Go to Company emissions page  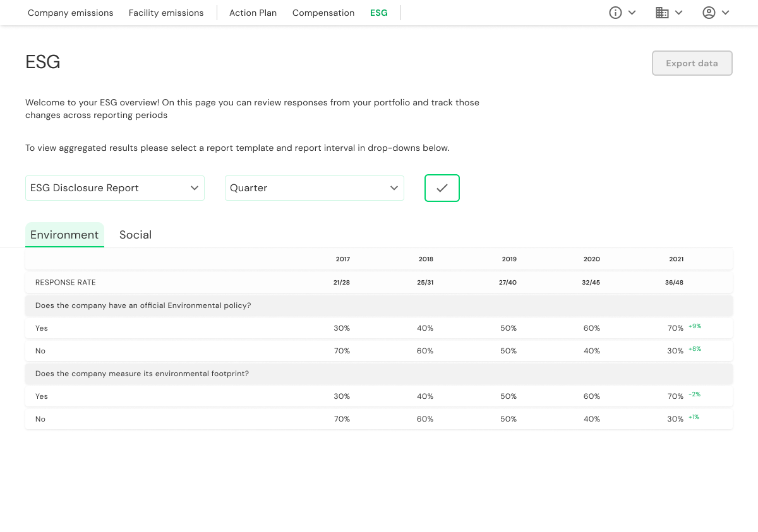71,13
